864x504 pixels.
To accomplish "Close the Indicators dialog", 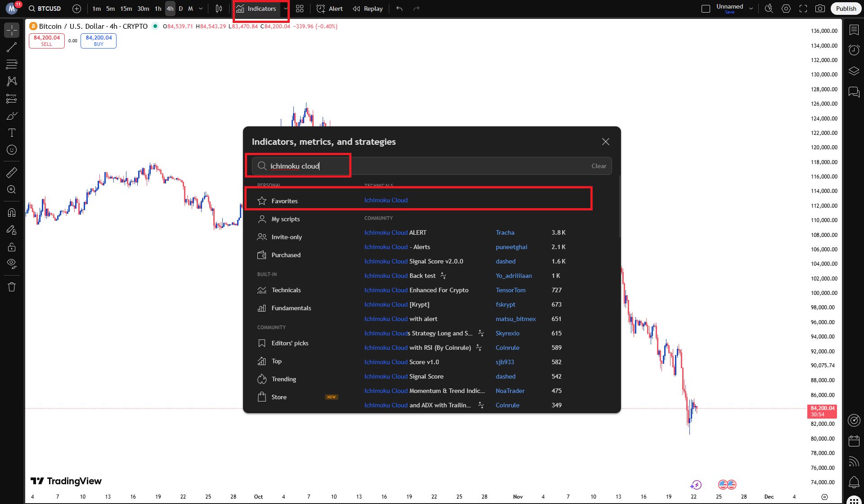I will pos(606,142).
